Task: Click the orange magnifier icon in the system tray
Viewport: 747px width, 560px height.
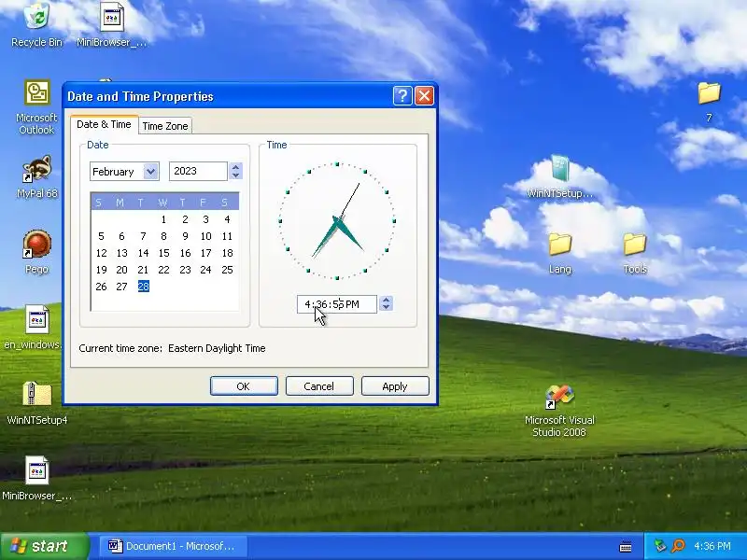Action: coord(678,546)
